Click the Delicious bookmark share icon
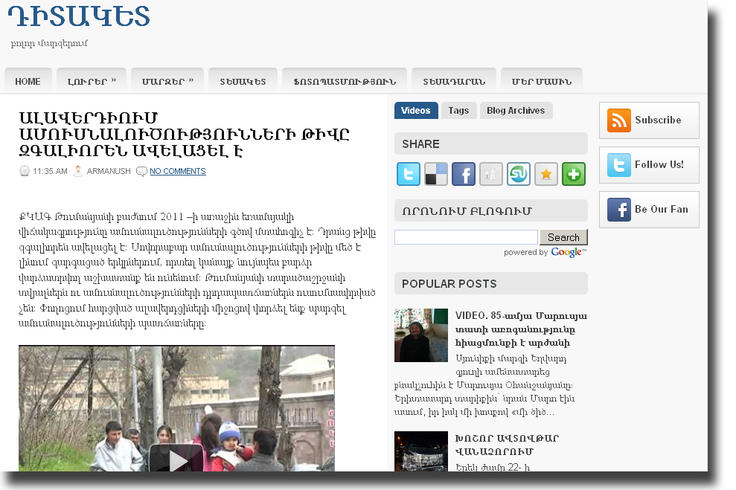This screenshot has width=736, height=490. 436,174
